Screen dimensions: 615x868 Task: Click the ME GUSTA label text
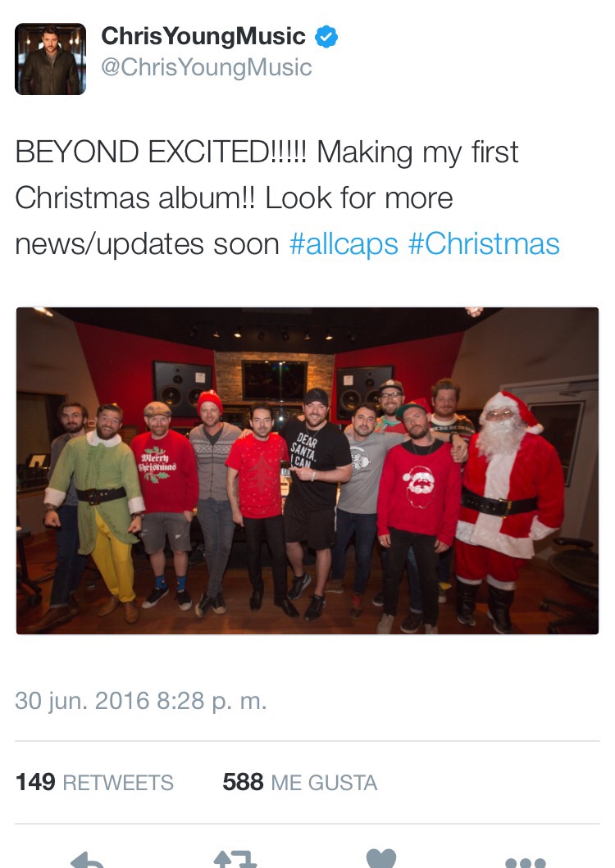(324, 784)
